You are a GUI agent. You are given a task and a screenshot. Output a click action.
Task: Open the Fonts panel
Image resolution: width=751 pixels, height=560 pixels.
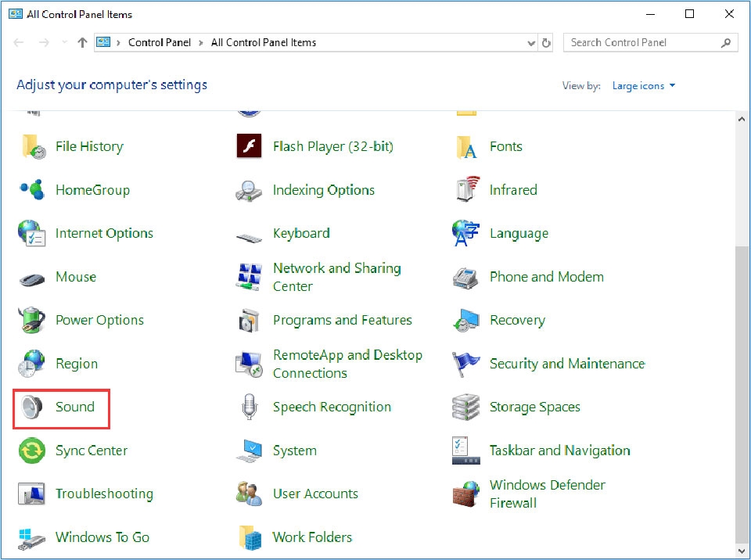point(506,146)
